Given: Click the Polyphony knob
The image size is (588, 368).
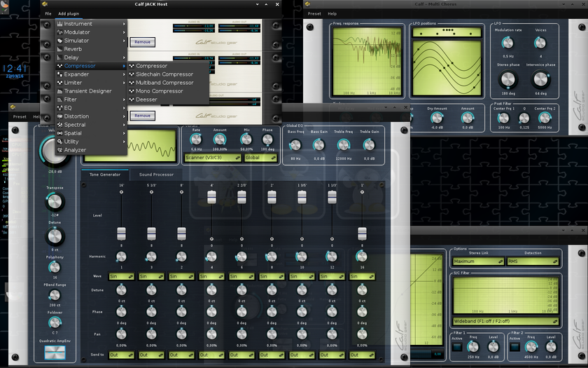Looking at the screenshot, I should pyautogui.click(x=55, y=267).
